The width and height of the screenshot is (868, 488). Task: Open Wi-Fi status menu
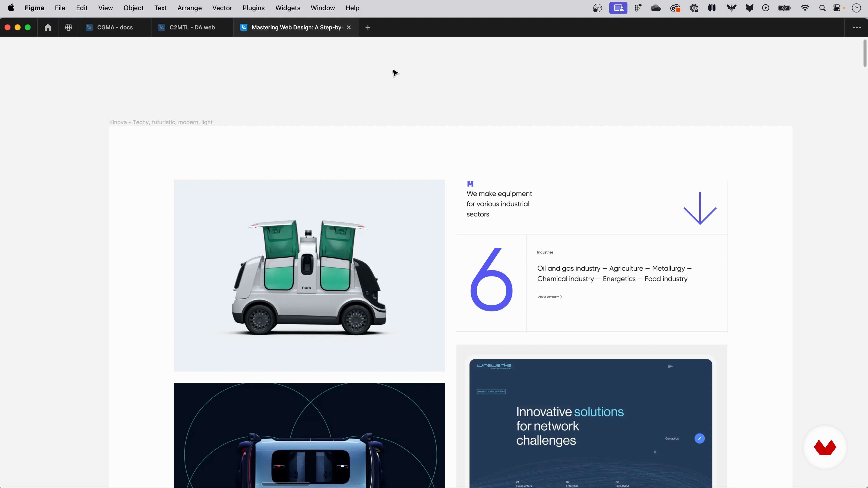(805, 8)
